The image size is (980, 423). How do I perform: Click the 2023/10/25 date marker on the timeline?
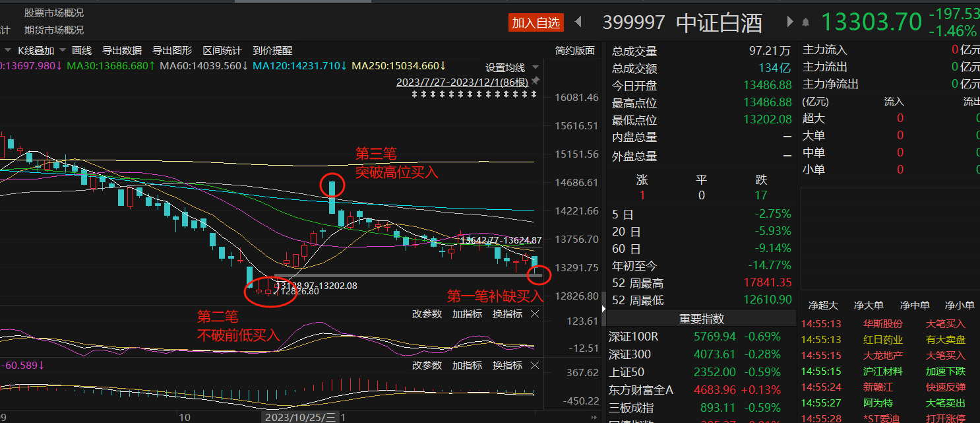[301, 417]
